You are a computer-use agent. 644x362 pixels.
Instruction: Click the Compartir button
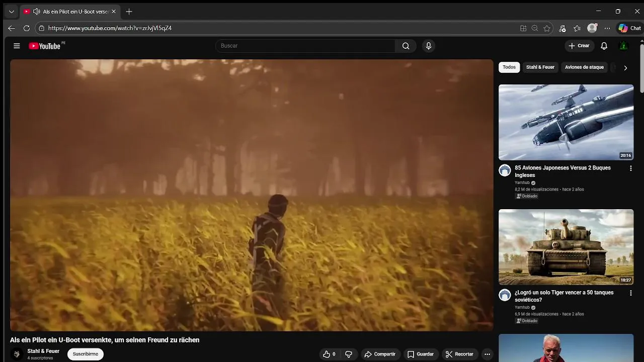tap(380, 354)
